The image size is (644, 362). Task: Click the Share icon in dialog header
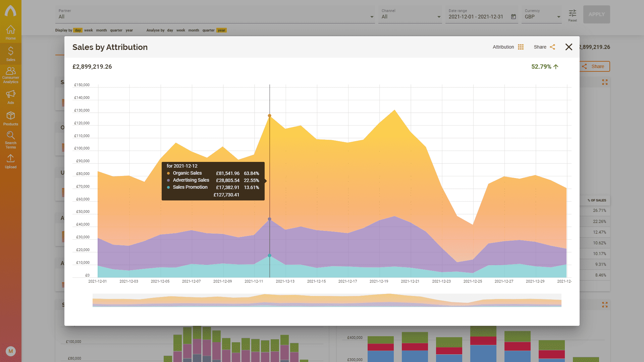coord(552,47)
